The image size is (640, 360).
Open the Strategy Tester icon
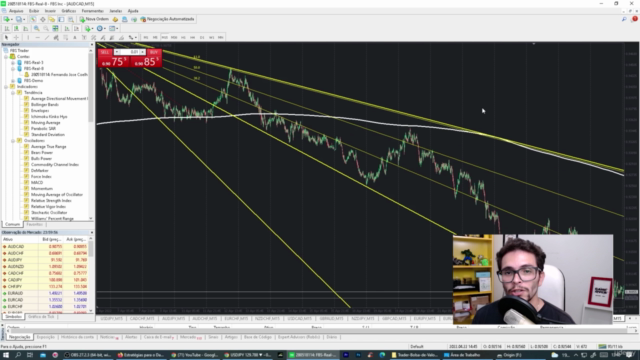click(71, 19)
